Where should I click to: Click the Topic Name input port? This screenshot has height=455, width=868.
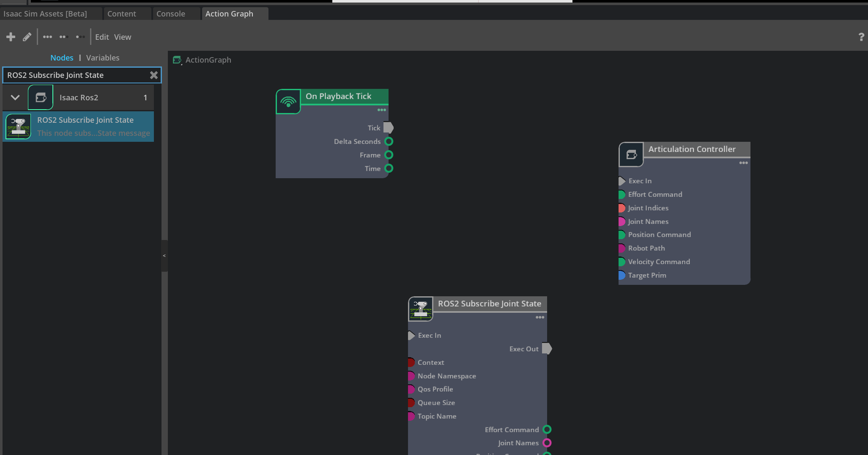411,416
